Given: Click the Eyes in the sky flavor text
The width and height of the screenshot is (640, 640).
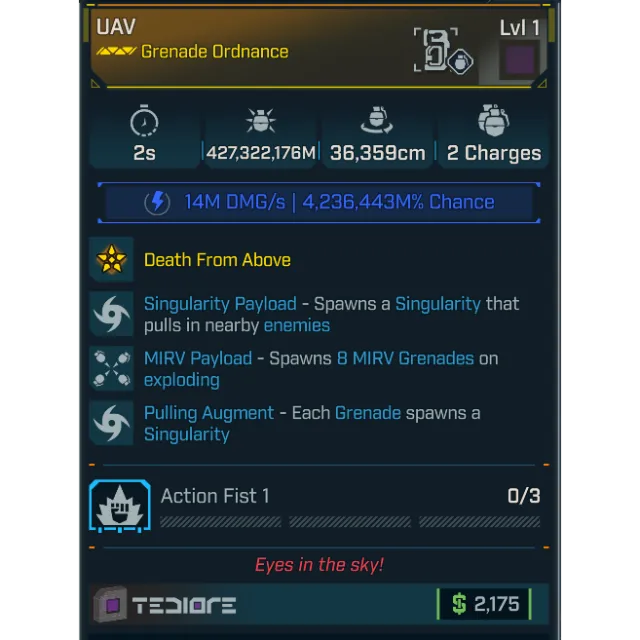Looking at the screenshot, I should click(319, 565).
